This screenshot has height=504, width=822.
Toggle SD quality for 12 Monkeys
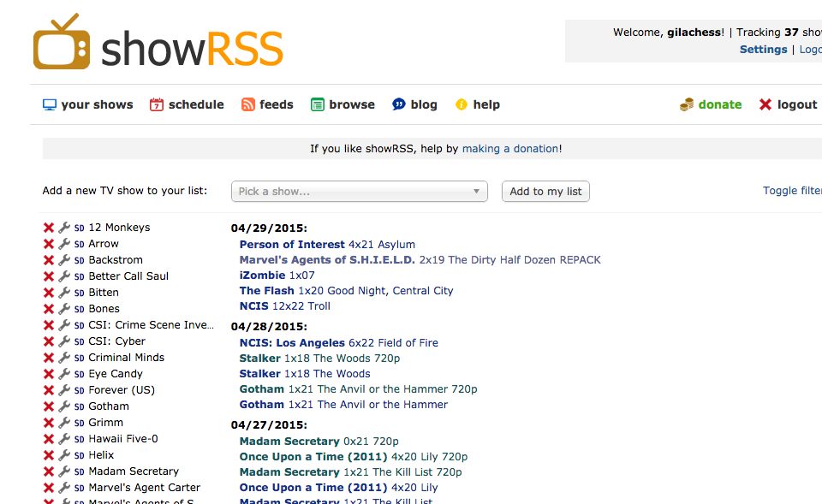79,228
